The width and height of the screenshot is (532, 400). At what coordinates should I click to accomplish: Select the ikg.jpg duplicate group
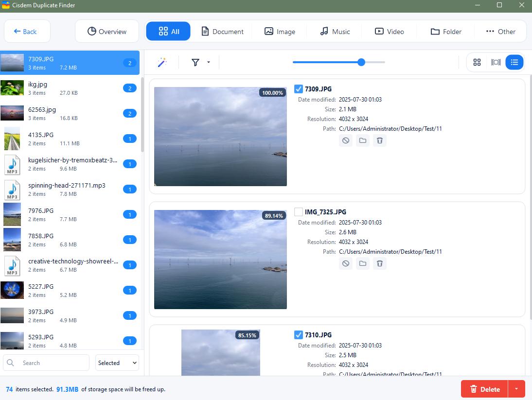click(70, 88)
